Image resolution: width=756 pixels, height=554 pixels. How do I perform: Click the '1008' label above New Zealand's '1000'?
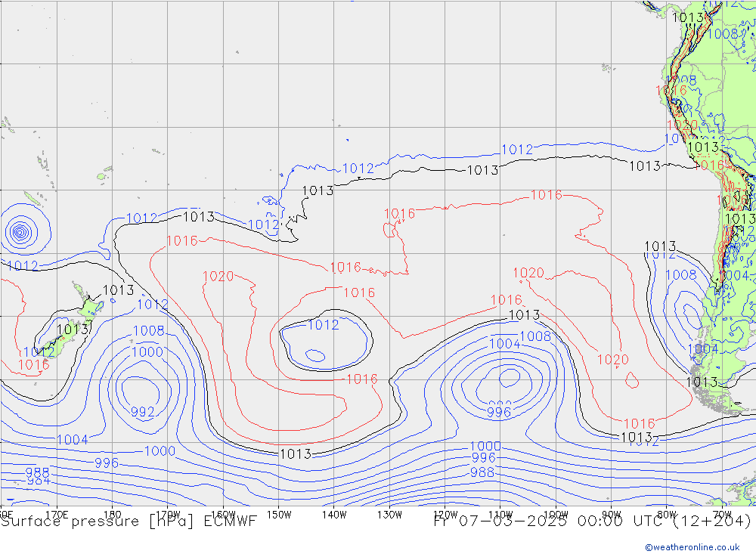coord(148,331)
